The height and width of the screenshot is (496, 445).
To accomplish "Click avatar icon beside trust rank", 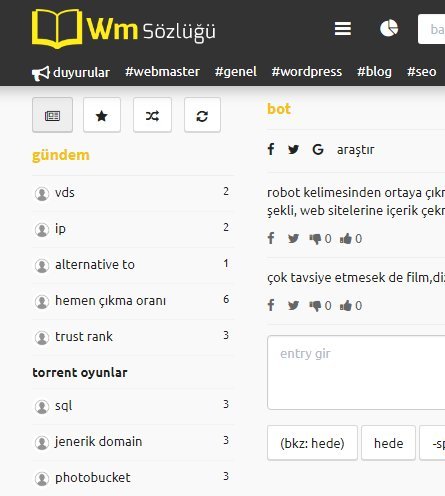I will [x=42, y=338].
